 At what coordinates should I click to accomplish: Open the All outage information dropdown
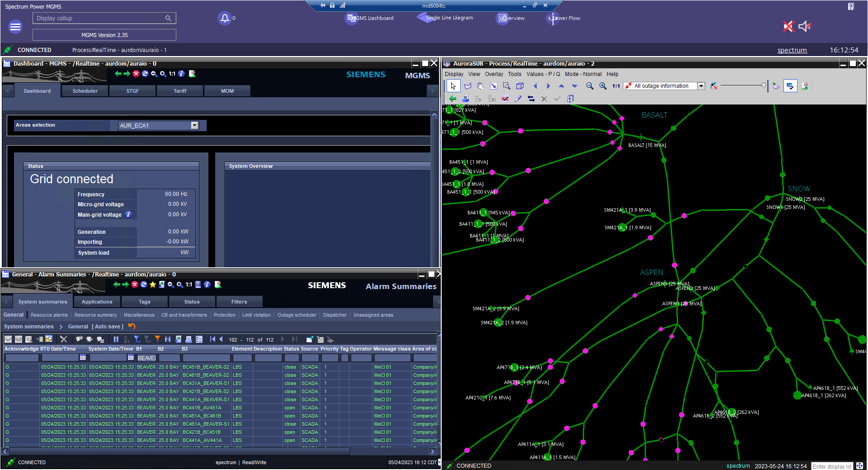coord(701,86)
